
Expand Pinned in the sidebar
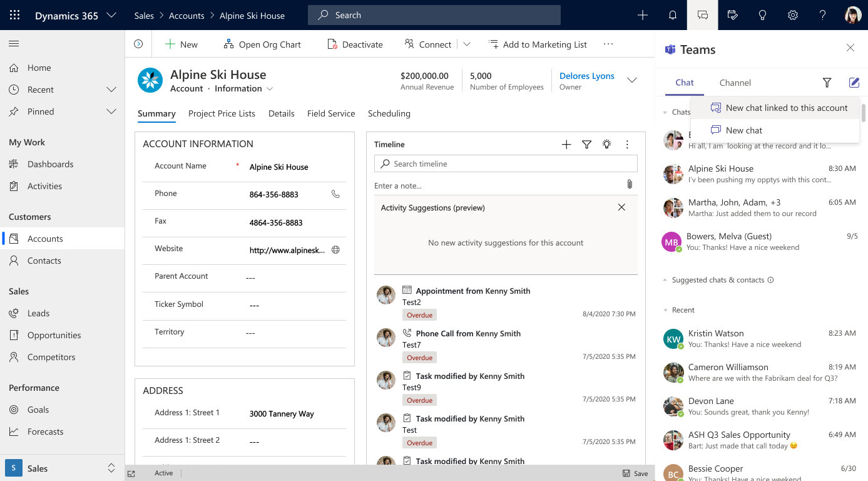click(x=111, y=111)
